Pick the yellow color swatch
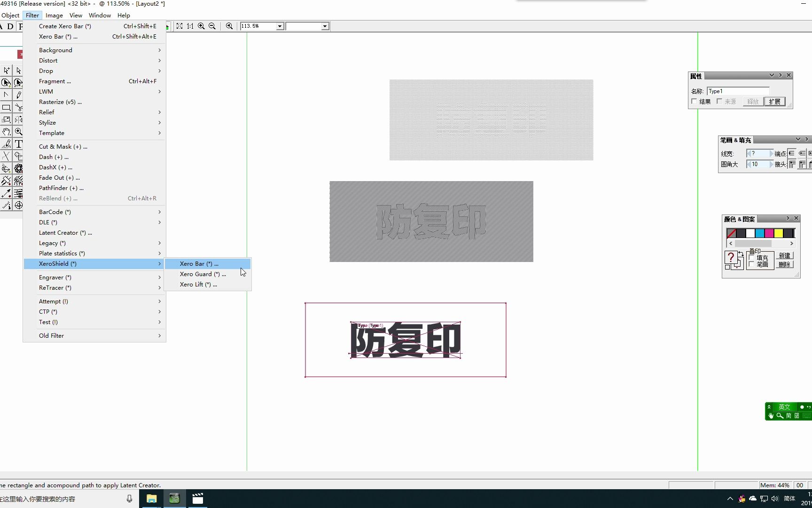 (x=778, y=233)
